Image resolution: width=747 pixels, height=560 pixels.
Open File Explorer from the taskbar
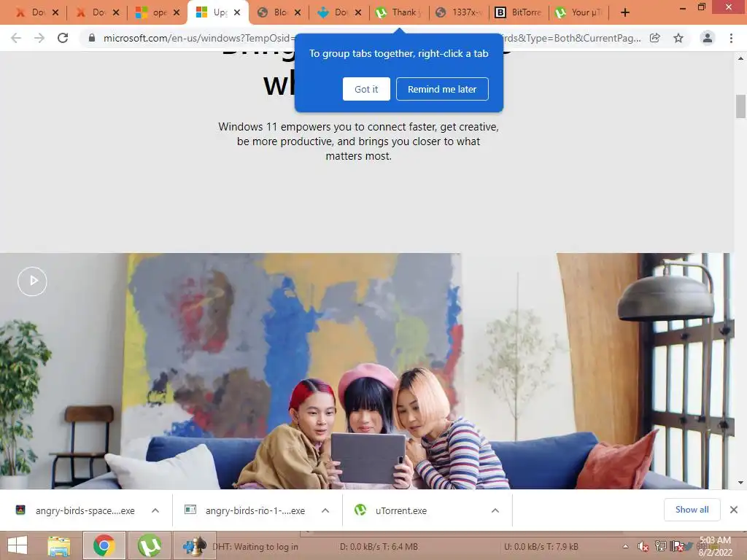click(59, 545)
